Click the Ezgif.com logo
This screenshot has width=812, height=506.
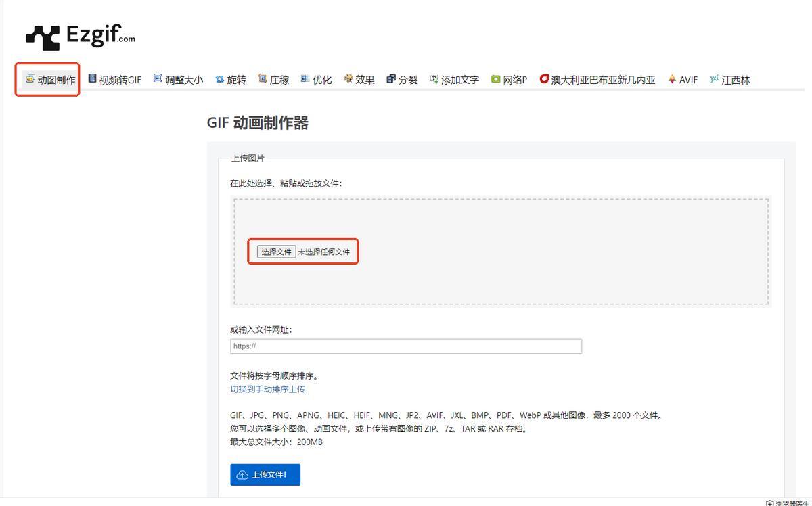tap(80, 37)
